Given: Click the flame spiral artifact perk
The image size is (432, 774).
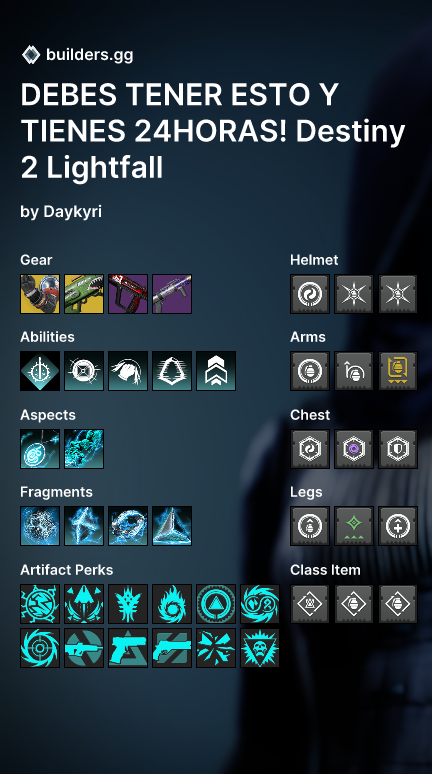Looking at the screenshot, I should click(172, 604).
